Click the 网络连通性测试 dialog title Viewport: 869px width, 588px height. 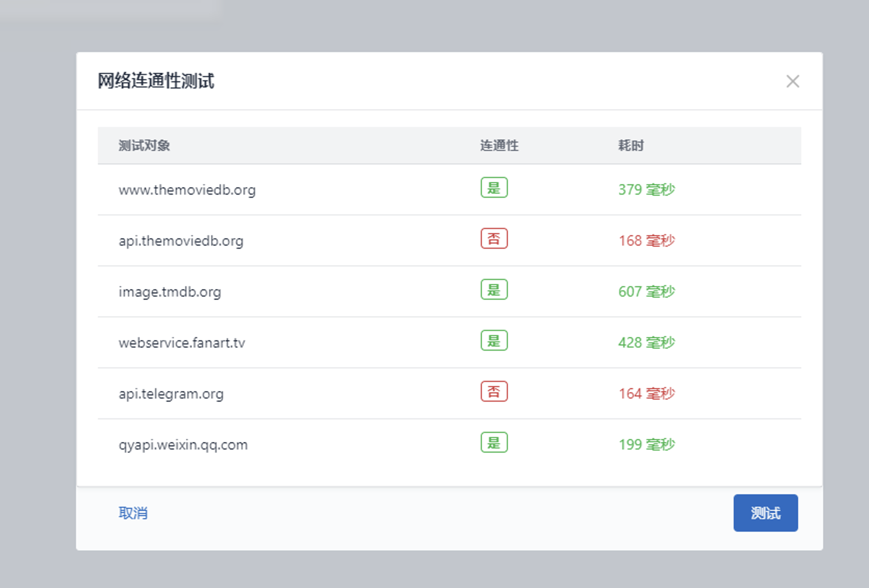pyautogui.click(x=156, y=81)
